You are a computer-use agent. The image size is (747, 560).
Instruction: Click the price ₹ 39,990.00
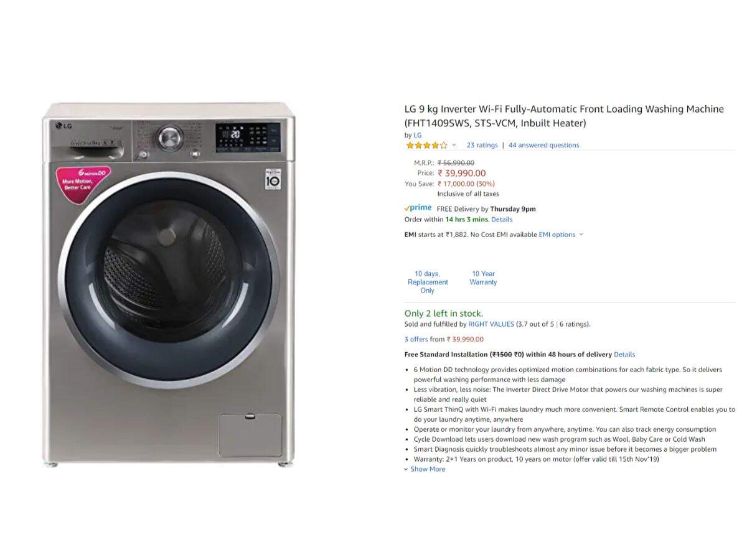point(462,173)
